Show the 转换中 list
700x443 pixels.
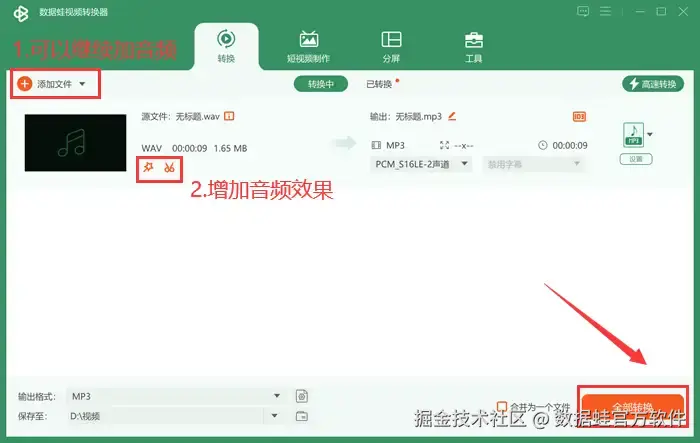pyautogui.click(x=321, y=84)
